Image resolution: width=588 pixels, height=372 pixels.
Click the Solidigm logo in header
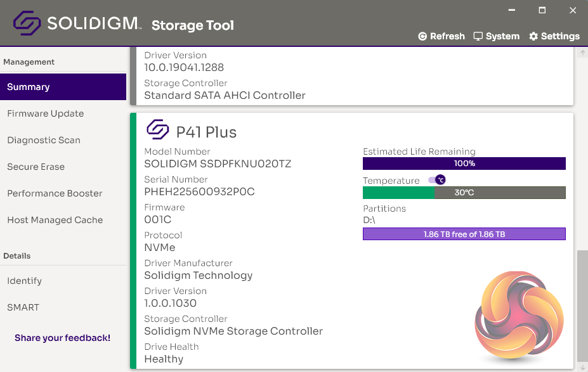[27, 24]
